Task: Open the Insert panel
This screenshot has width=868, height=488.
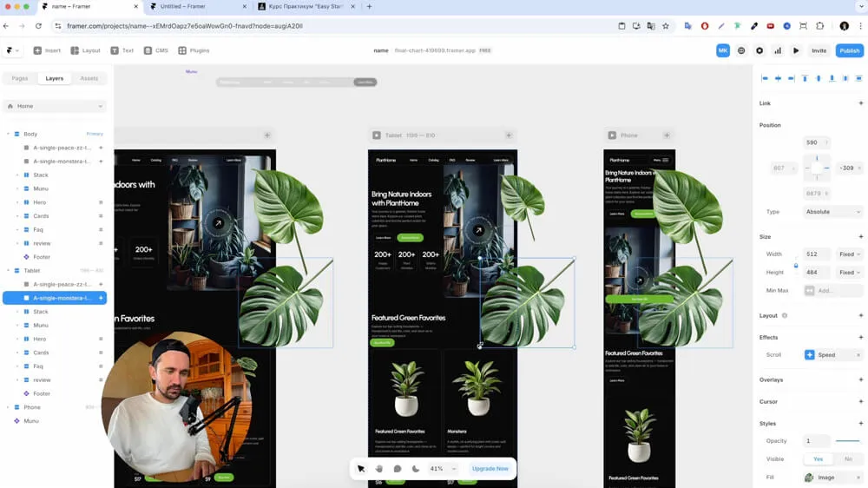Action: pos(47,50)
